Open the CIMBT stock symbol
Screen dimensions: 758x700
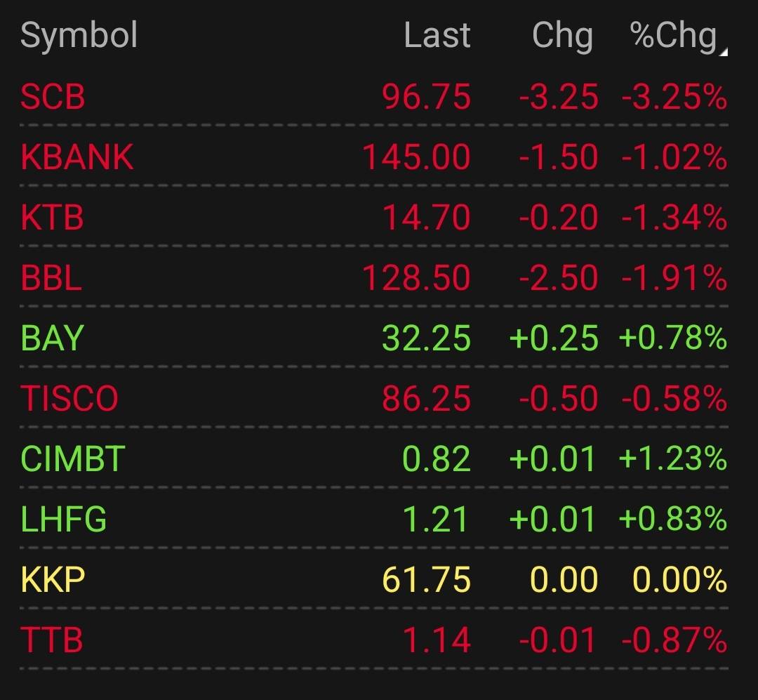click(73, 458)
